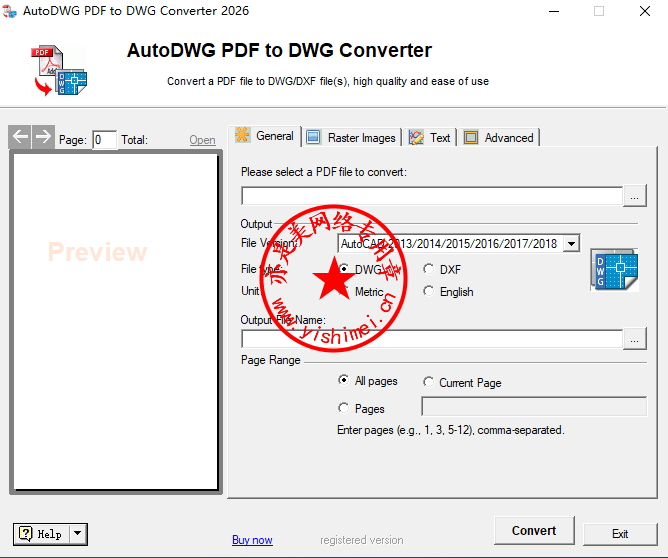Screen dimensions: 668x558
Task: Browse for a PDF file to convert
Action: (x=634, y=196)
